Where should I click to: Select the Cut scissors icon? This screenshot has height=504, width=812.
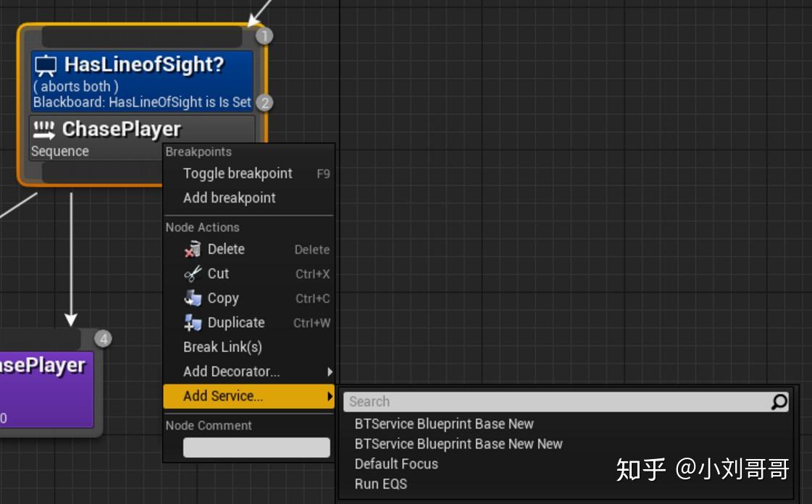pyautogui.click(x=193, y=274)
